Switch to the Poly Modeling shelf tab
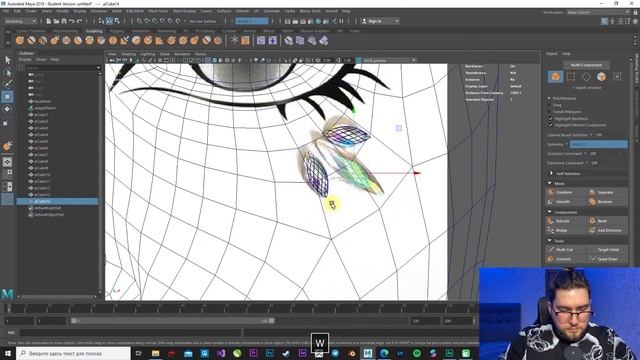 [x=65, y=31]
